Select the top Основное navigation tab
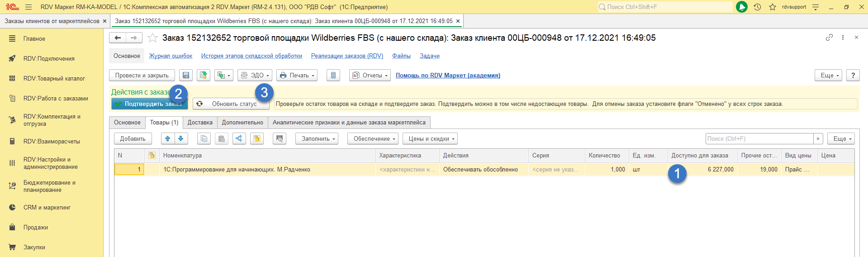This screenshot has width=868, height=257. (x=127, y=56)
